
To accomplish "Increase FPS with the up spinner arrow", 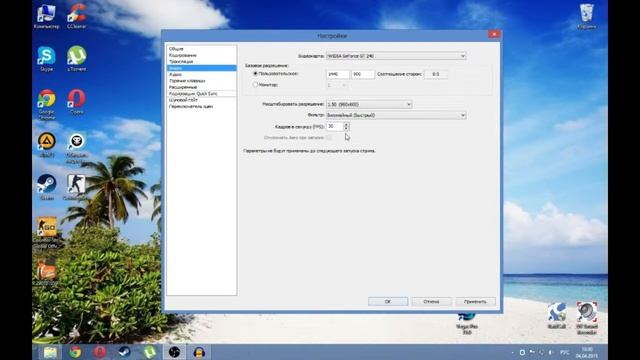I will [346, 124].
